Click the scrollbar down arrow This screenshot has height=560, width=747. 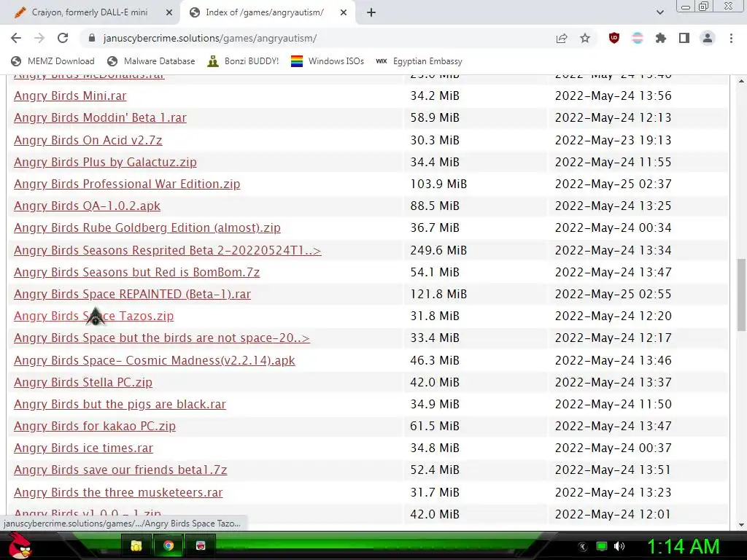coord(741,525)
